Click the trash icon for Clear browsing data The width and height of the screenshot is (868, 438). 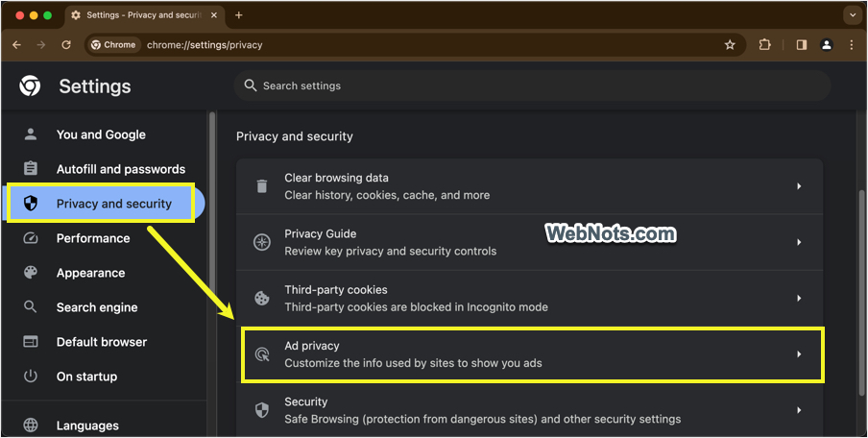262,186
